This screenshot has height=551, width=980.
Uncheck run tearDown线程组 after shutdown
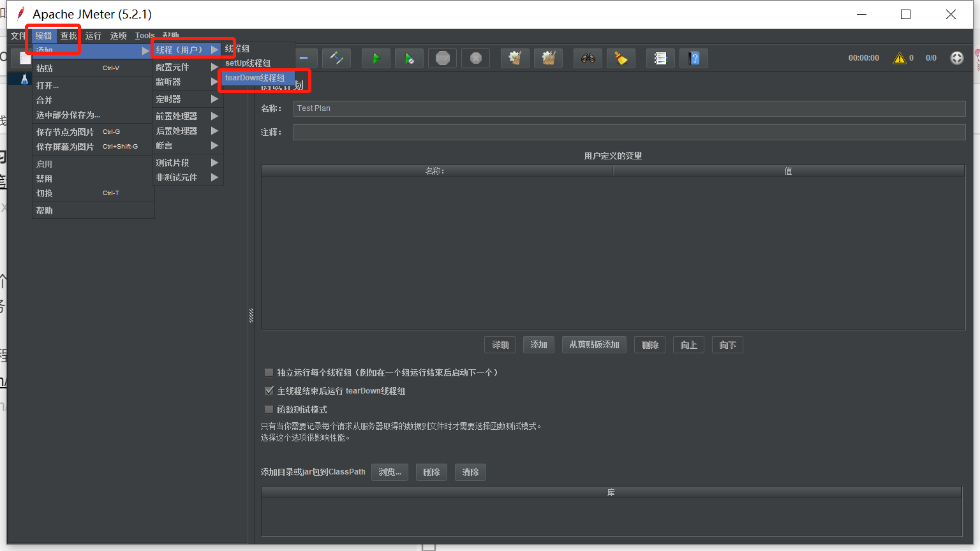tap(269, 391)
